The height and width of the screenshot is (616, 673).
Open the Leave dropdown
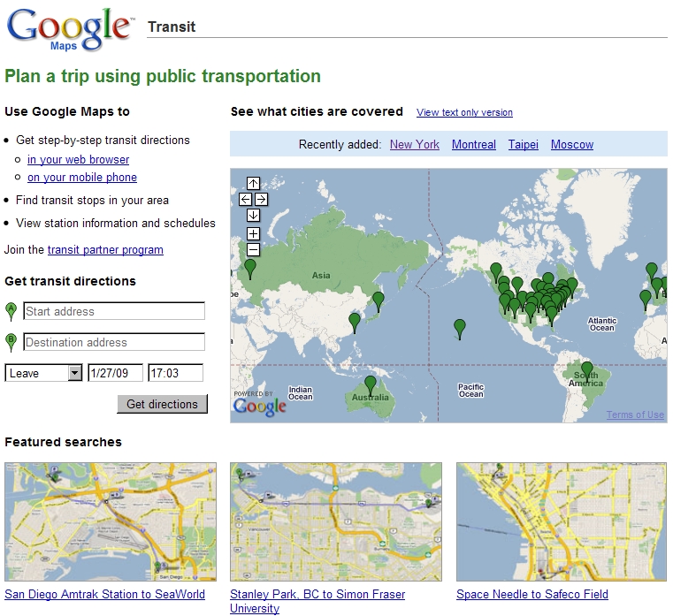[x=43, y=373]
